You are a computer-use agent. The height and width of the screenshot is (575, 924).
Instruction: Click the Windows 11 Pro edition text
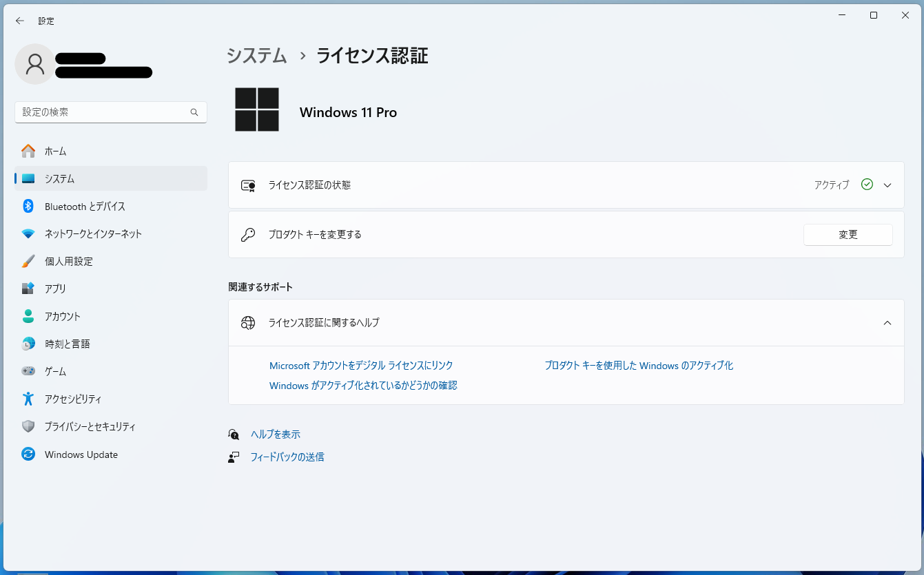[x=348, y=112]
